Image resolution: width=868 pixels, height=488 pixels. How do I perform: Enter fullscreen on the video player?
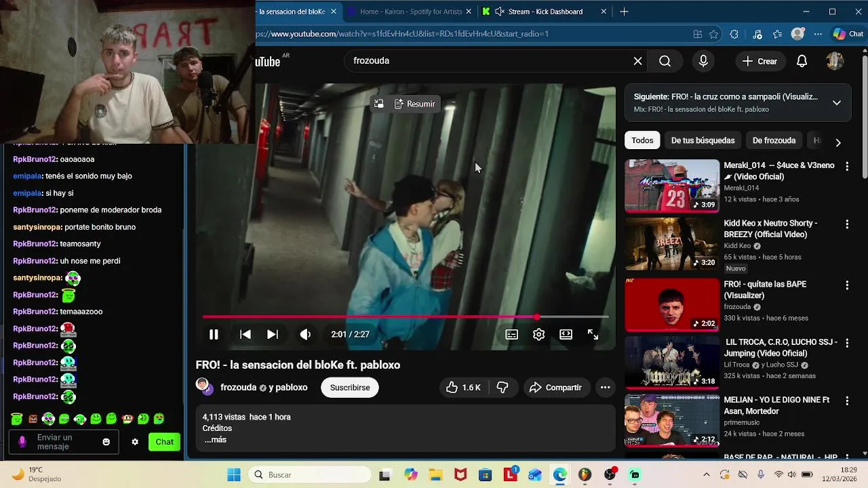[x=593, y=334]
